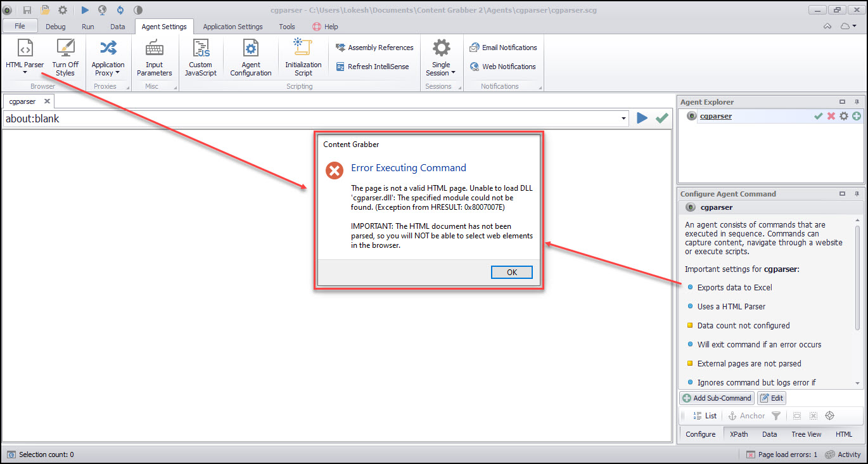Open Email Notifications settings
Viewport: 868px width, 464px height.
[503, 48]
